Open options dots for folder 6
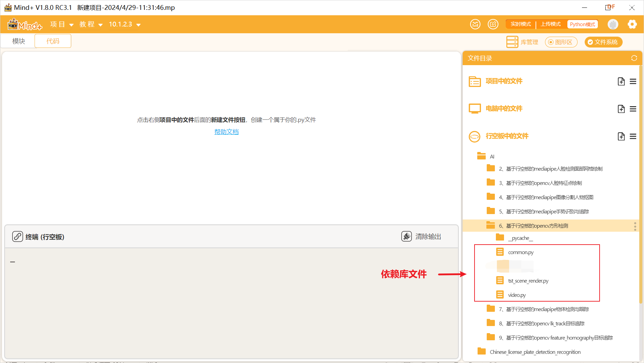This screenshot has height=363, width=644. pyautogui.click(x=635, y=226)
